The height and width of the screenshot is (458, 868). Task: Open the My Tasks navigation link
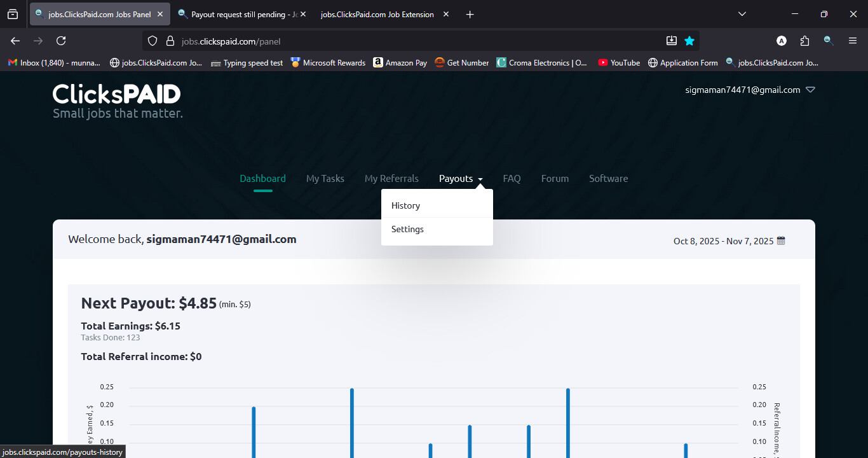point(325,179)
